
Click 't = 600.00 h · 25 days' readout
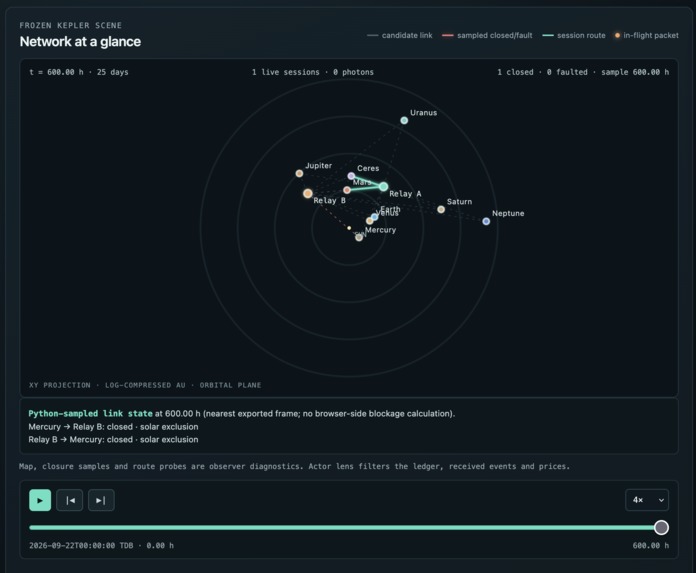[79, 72]
